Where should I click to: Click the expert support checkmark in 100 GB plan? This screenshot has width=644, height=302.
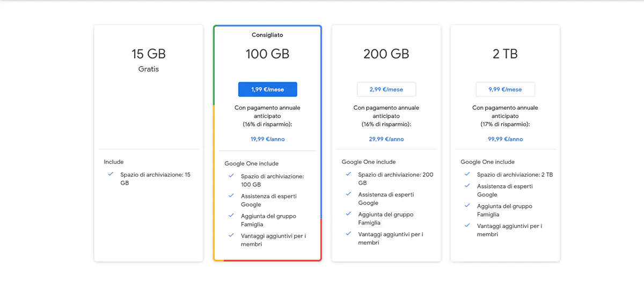[231, 196]
